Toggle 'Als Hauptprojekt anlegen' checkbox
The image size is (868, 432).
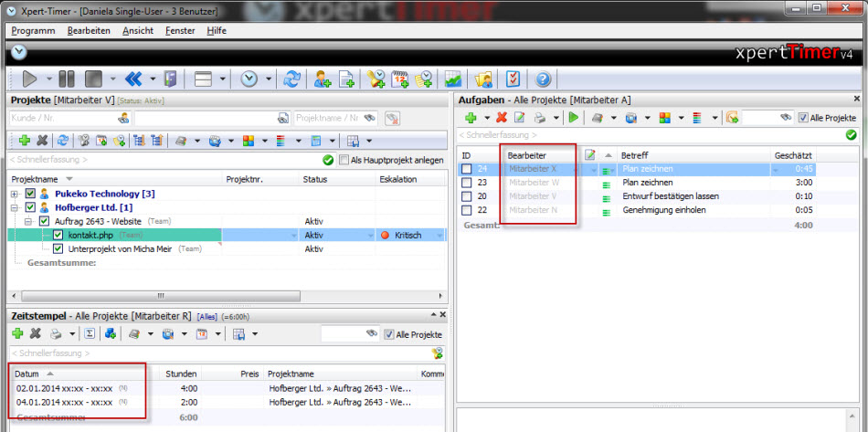344,160
